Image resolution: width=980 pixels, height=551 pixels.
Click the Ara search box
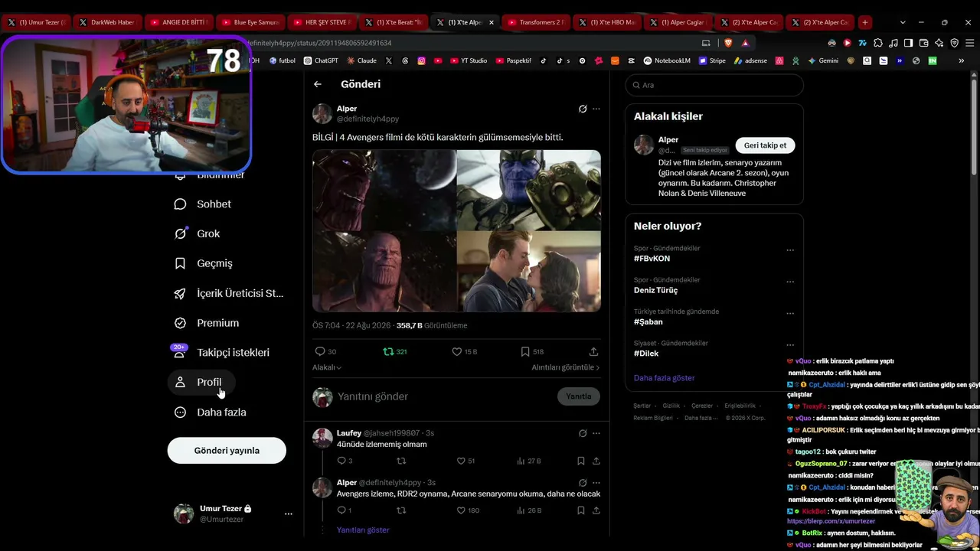[714, 85]
